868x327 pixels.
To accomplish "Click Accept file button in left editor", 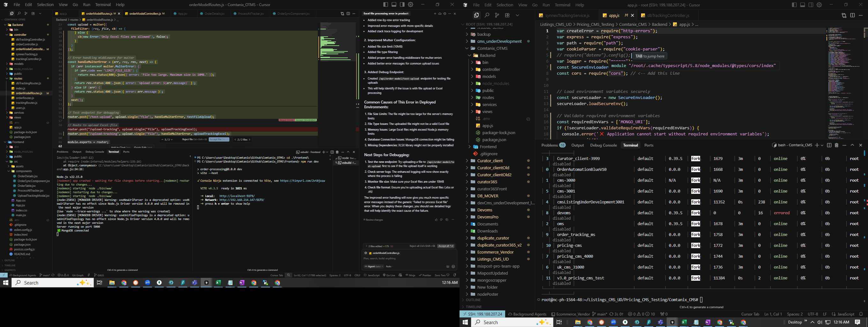I will coord(219,140).
